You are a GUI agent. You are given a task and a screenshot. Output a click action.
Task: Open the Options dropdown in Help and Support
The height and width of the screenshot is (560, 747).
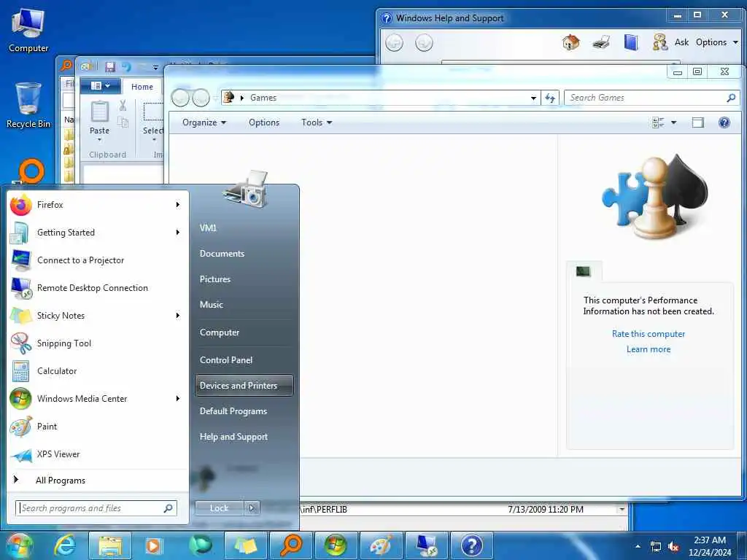(x=716, y=42)
